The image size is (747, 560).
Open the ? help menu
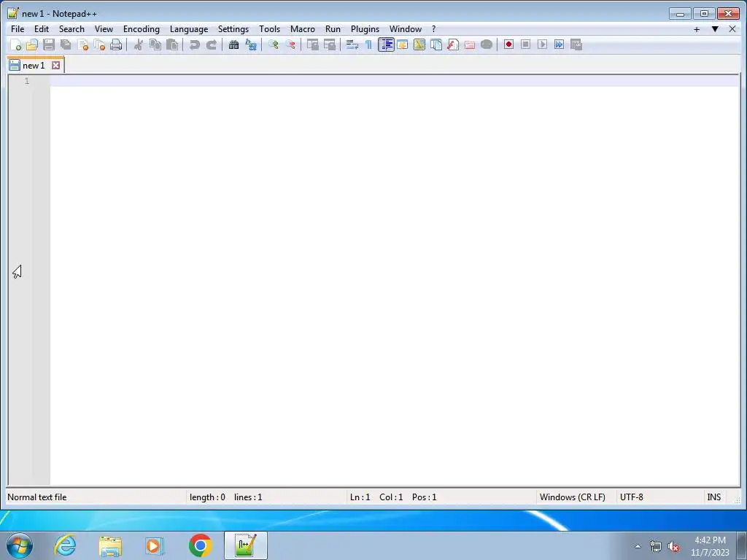433,29
